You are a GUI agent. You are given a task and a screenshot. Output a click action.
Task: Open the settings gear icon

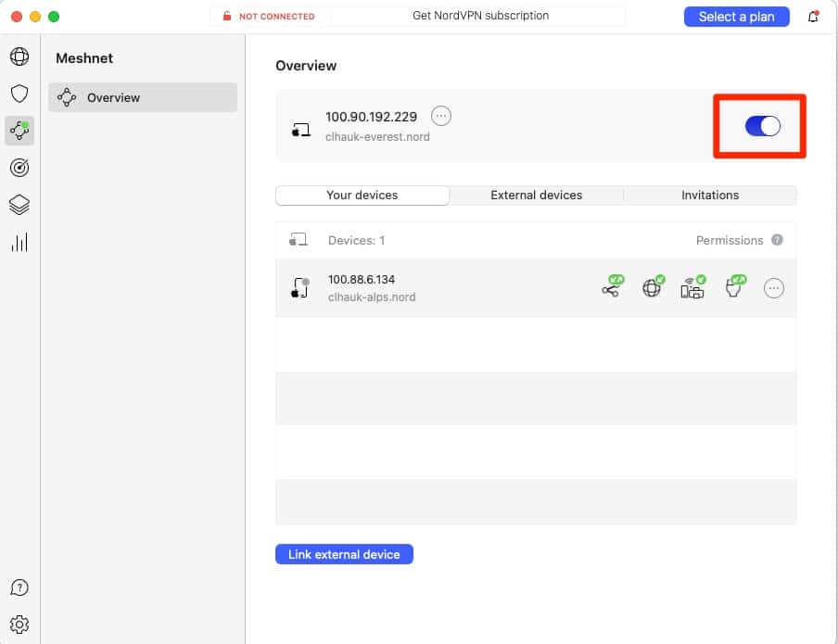coord(19,625)
